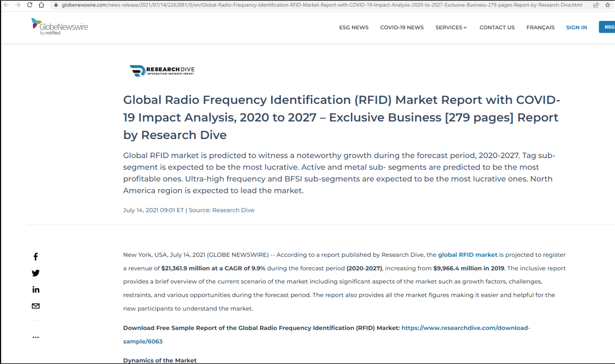This screenshot has width=615, height=364.
Task: Click the browser address bar URL
Action: [321, 5]
